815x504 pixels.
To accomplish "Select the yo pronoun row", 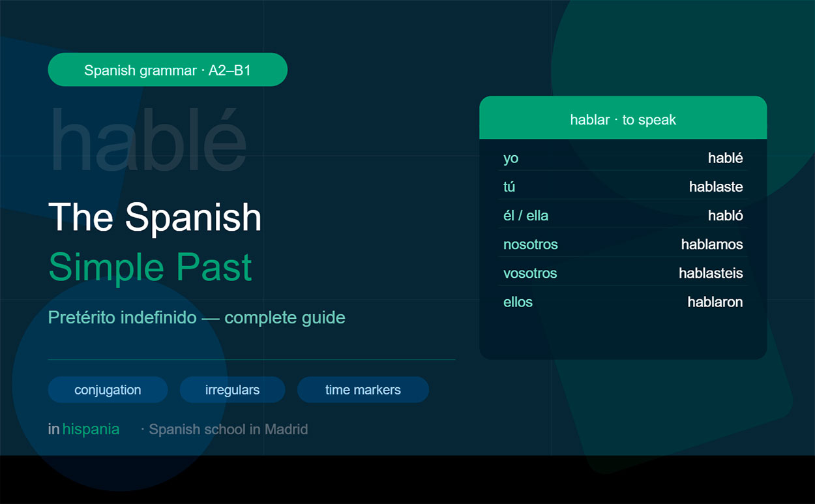I will click(x=511, y=158).
